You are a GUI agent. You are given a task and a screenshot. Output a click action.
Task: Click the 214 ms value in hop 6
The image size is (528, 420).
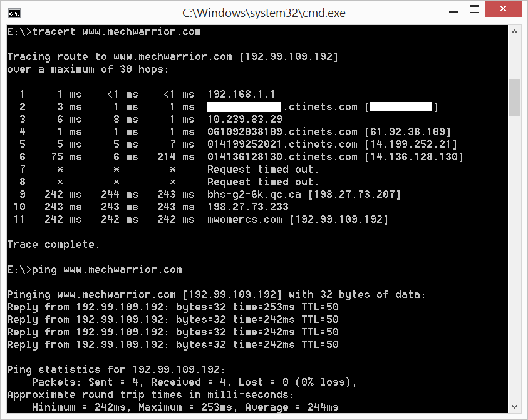point(176,157)
